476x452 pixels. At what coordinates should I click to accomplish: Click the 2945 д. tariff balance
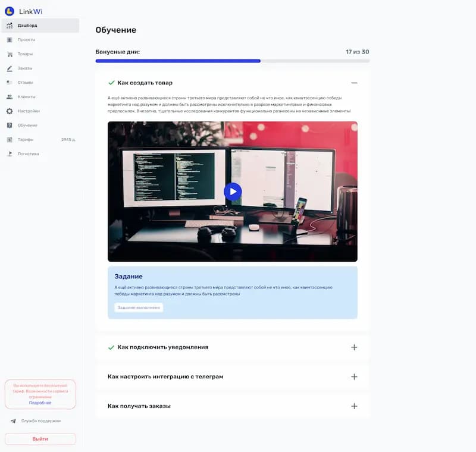[x=68, y=140]
